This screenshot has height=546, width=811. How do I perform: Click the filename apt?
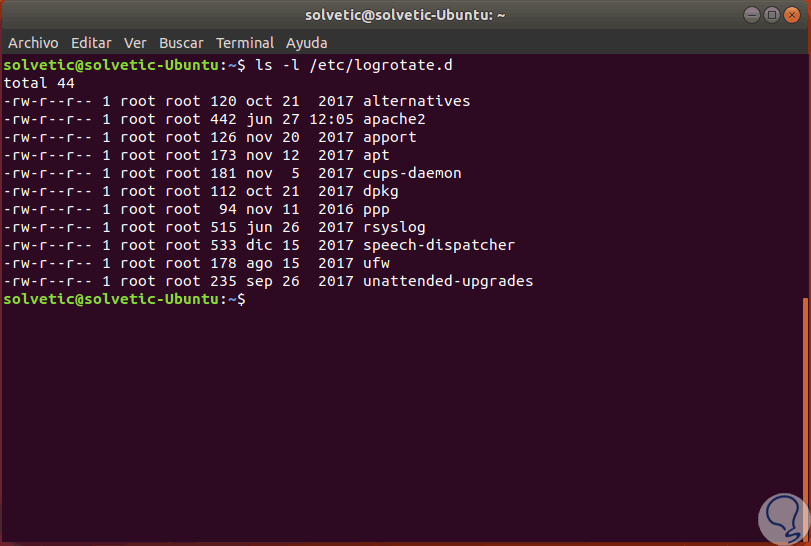[x=376, y=156]
